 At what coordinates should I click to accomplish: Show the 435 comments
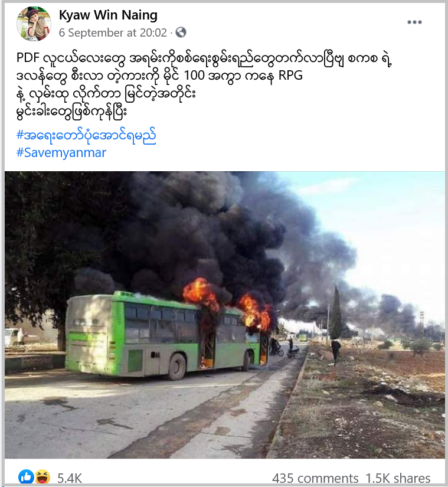(x=315, y=478)
